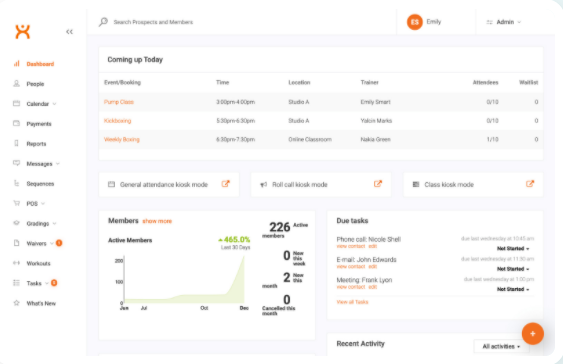
Task: Click Class kiosk mode card
Action: [x=473, y=185]
